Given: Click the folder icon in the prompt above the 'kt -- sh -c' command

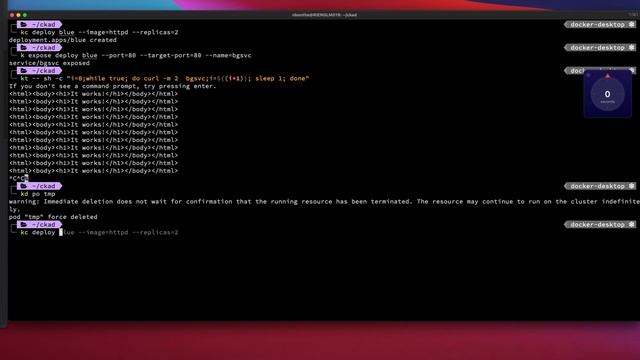Looking at the screenshot, I should pyautogui.click(x=24, y=71).
